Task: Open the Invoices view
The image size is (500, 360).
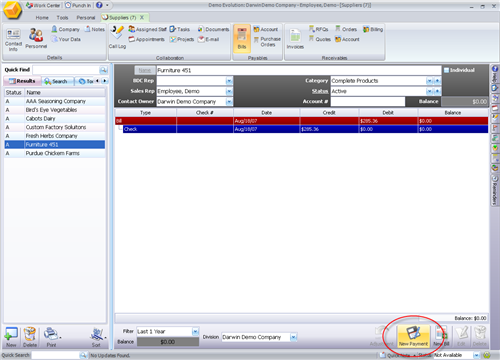Action: pos(295,39)
